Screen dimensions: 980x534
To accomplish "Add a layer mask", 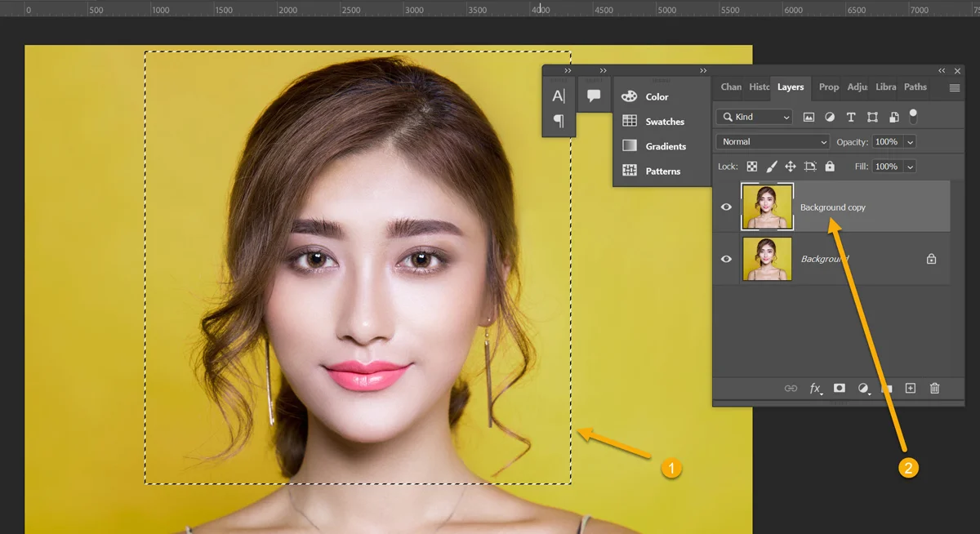I will tap(839, 389).
